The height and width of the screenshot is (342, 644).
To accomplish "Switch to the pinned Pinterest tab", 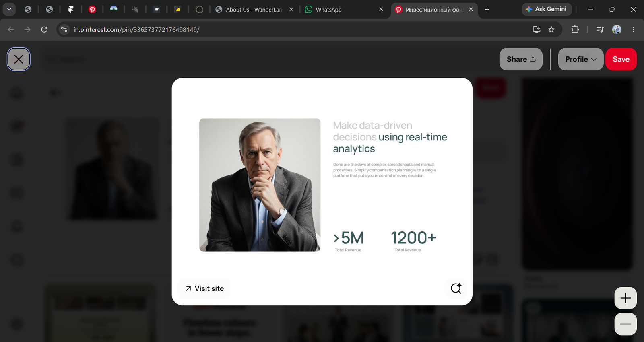I will [92, 9].
